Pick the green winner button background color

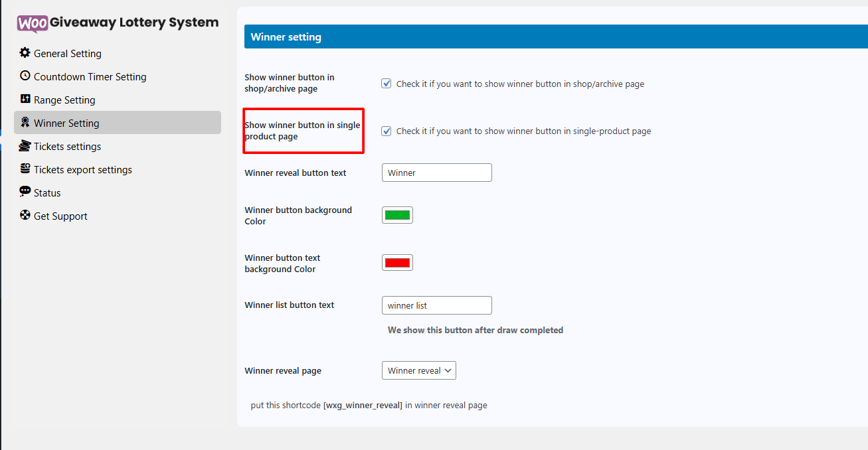point(397,215)
